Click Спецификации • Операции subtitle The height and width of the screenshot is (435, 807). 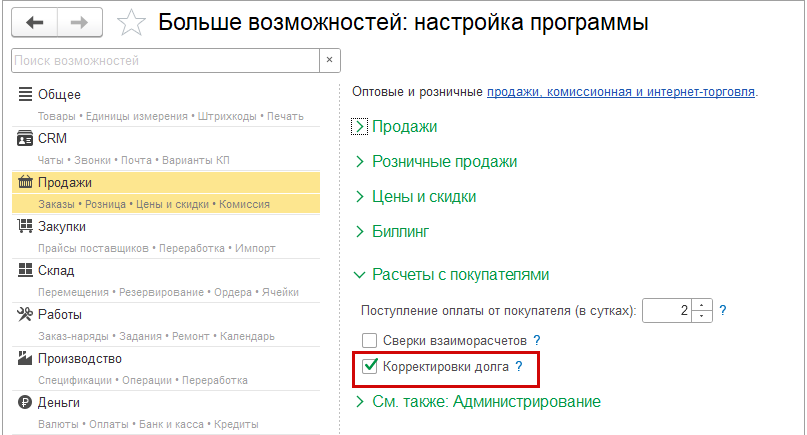[x=143, y=380]
